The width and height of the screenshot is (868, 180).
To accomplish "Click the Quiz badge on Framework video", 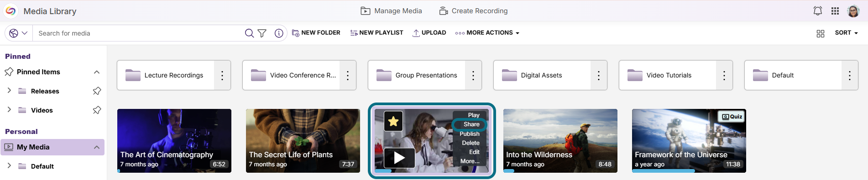I will [732, 117].
